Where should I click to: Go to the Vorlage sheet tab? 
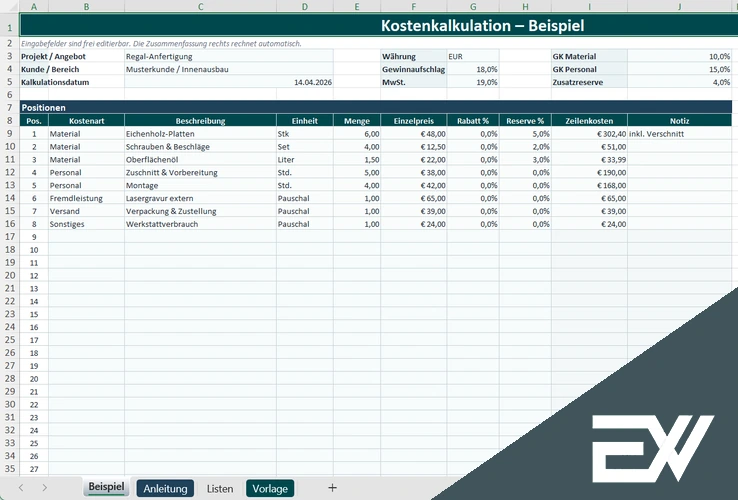270,488
